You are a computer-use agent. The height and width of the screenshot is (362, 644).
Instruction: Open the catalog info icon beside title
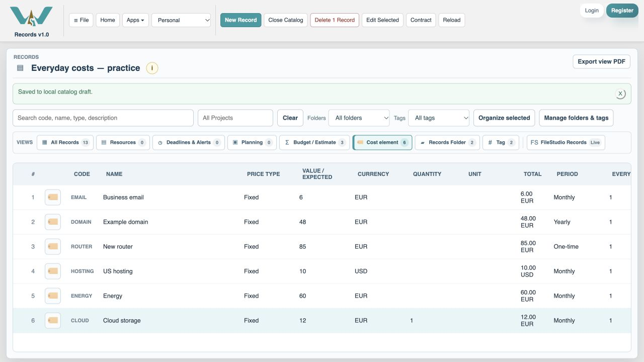152,68
